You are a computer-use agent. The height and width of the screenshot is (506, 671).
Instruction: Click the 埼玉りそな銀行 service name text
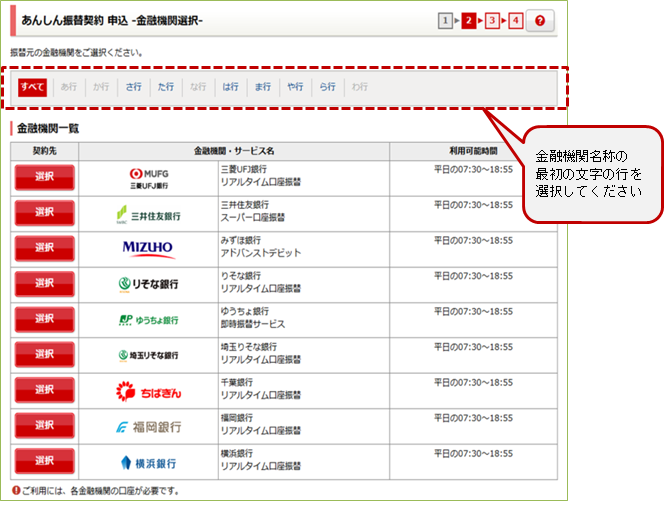261,353
